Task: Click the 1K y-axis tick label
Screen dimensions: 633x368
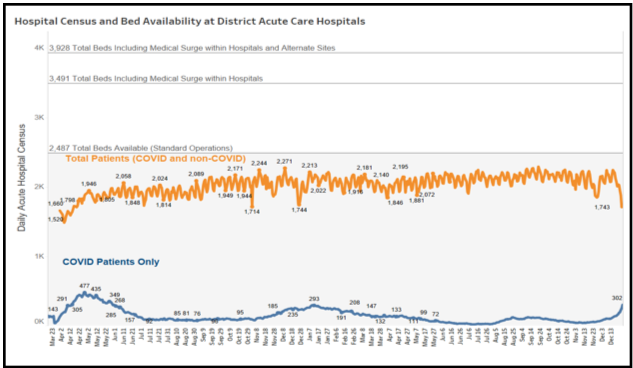Action: [x=39, y=256]
